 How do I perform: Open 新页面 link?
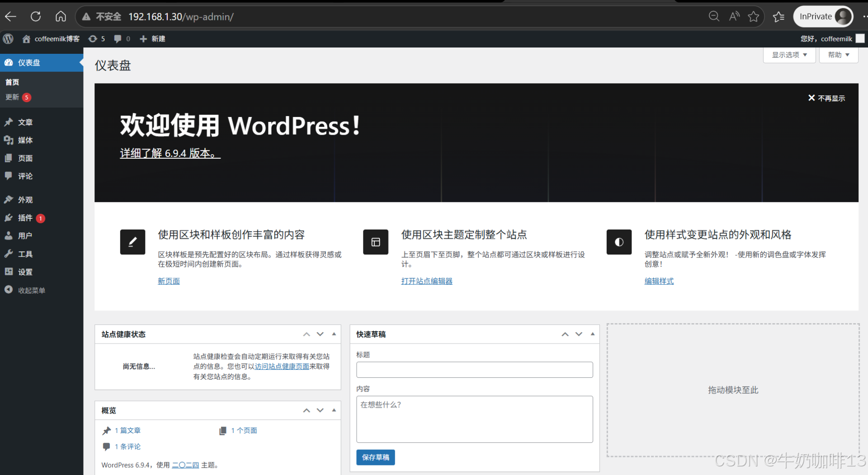tap(169, 281)
